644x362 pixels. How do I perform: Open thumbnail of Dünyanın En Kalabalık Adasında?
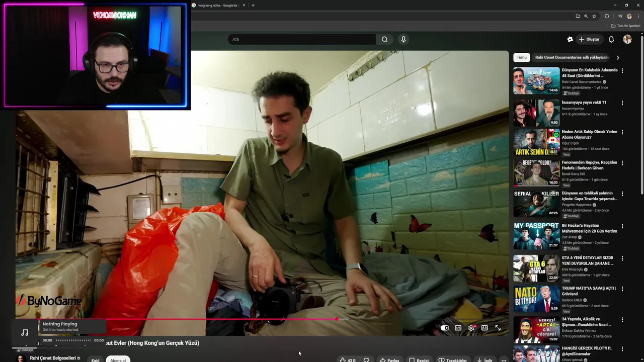(x=536, y=80)
